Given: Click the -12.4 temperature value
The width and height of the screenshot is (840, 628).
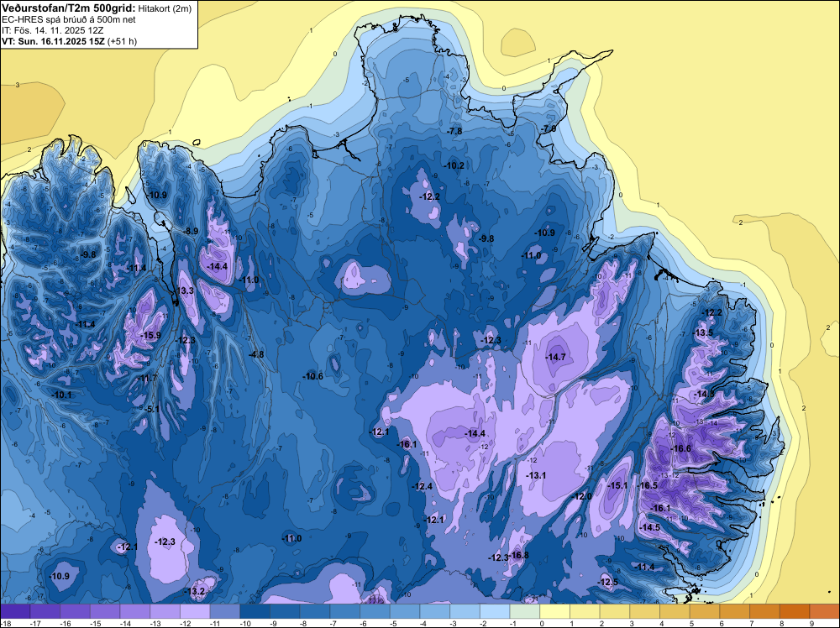Looking at the screenshot, I should 423,486.
